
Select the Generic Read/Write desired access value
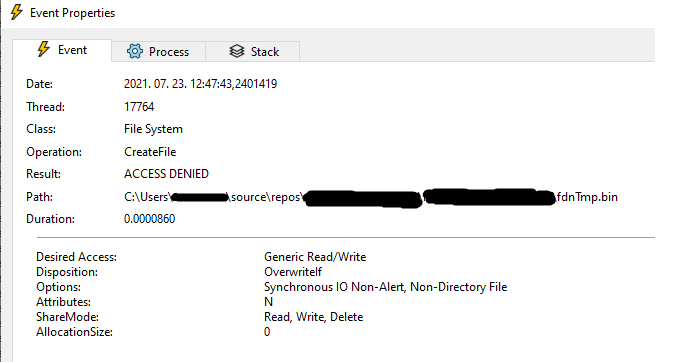click(x=315, y=257)
